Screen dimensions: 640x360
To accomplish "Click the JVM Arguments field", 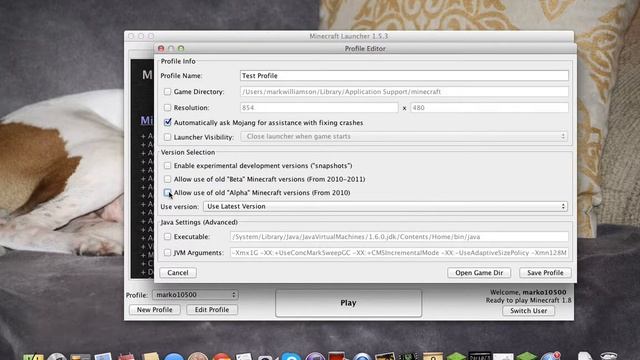I will 399,252.
